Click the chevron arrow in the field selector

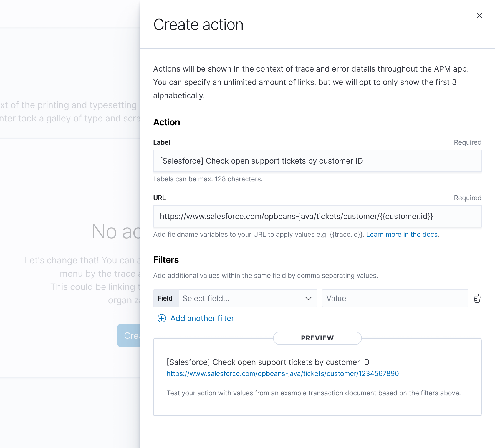click(x=308, y=298)
